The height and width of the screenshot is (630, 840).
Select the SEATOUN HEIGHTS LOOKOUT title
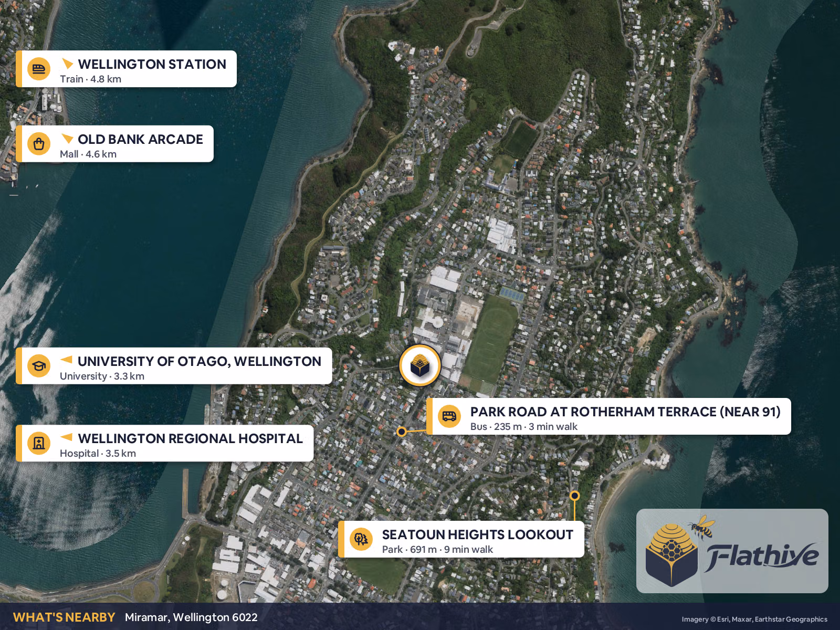[478, 534]
